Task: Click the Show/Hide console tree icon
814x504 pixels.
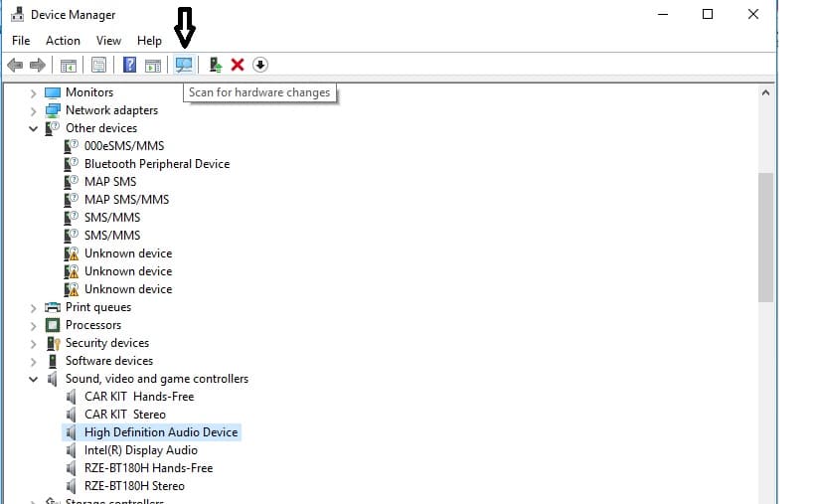Action: pyautogui.click(x=69, y=65)
